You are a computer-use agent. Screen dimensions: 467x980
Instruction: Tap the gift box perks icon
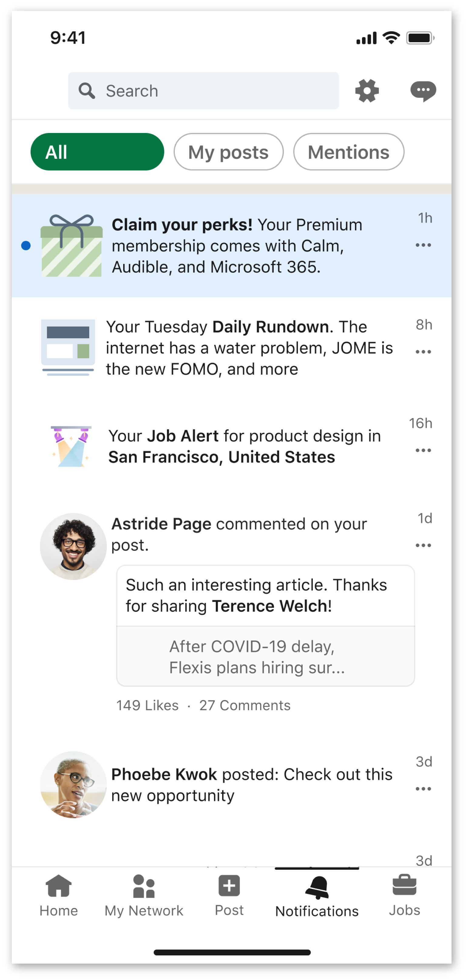[x=72, y=246]
